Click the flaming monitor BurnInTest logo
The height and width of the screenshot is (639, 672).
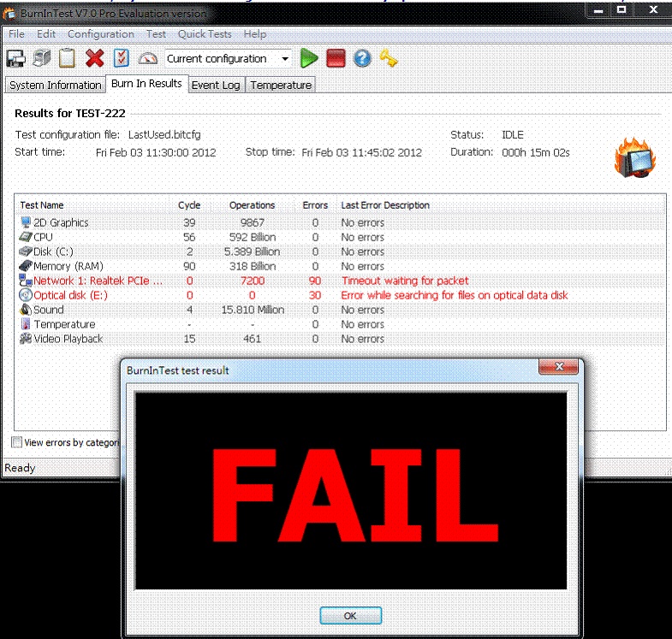(x=634, y=157)
